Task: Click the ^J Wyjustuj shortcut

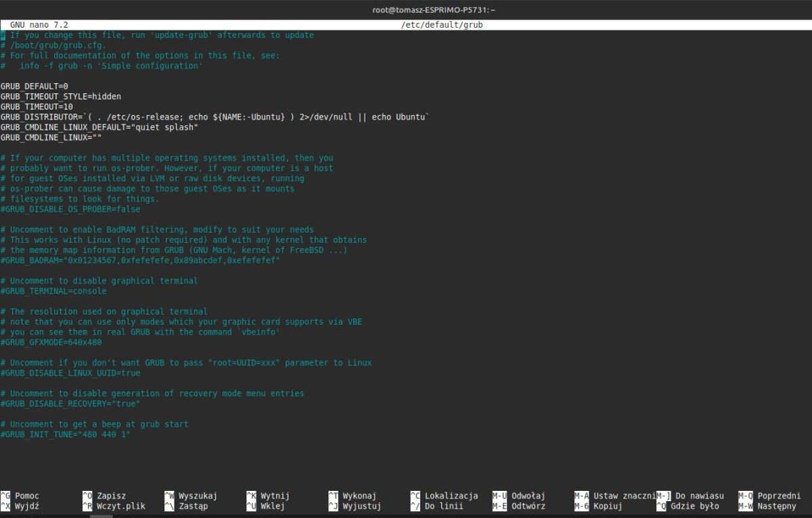Action: tap(355, 506)
